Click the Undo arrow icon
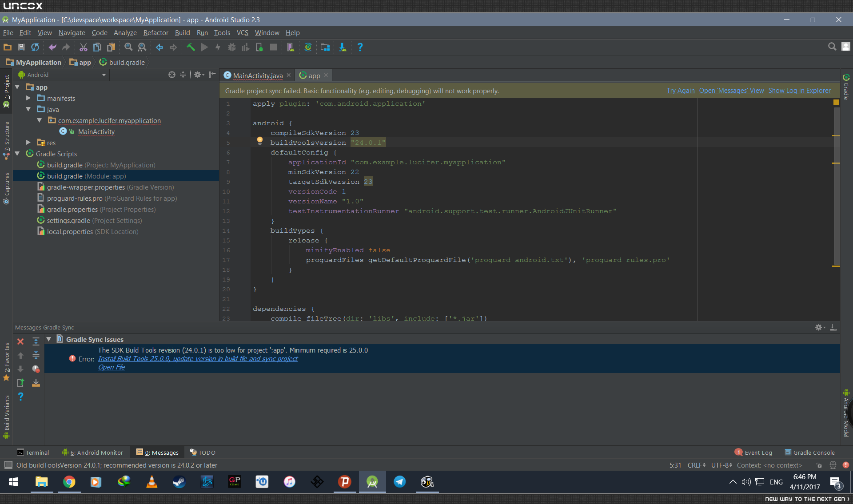This screenshot has width=853, height=504. click(x=52, y=47)
